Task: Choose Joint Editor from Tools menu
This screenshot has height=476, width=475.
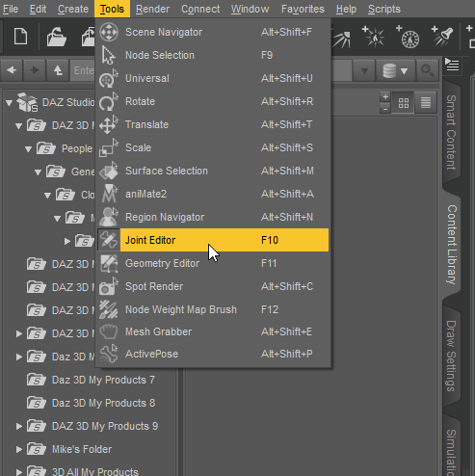Action: [x=213, y=240]
